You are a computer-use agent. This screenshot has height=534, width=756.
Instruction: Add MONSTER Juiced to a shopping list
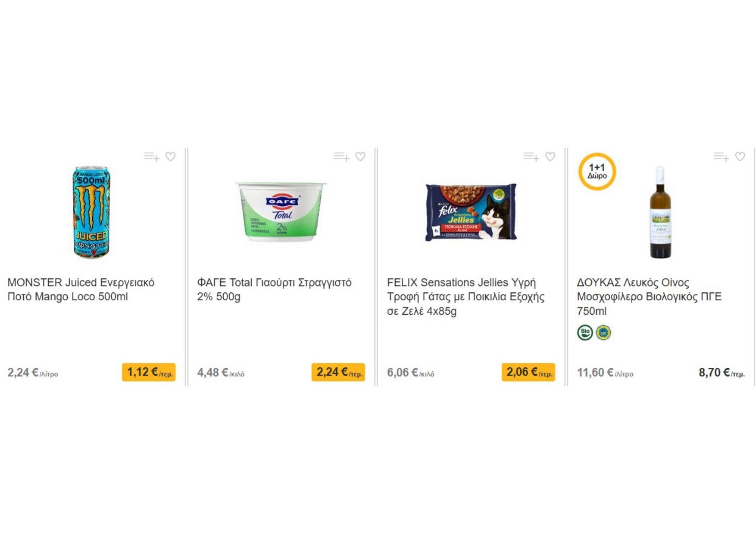(x=151, y=157)
